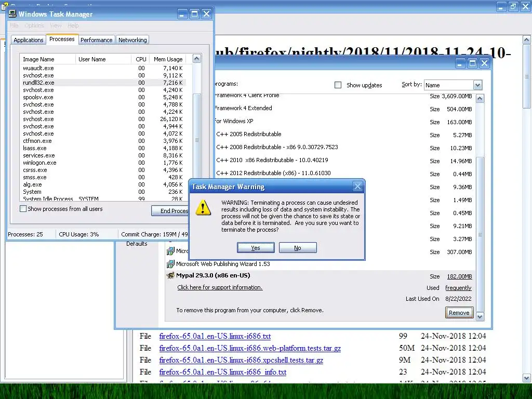Switch to the Applications tab
The width and height of the screenshot is (532, 399).
coord(29,40)
